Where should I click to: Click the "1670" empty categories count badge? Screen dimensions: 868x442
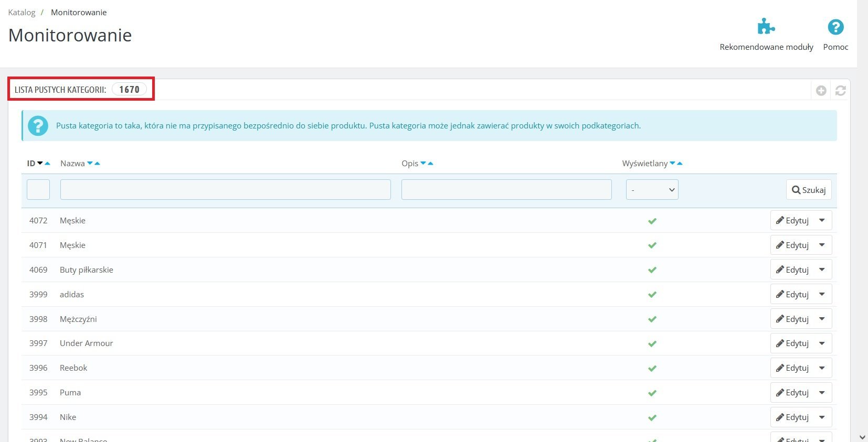click(x=129, y=89)
